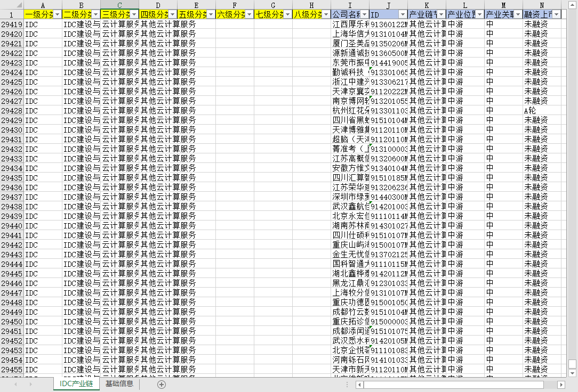
Task: Select row header 29419
Action: (x=12, y=24)
